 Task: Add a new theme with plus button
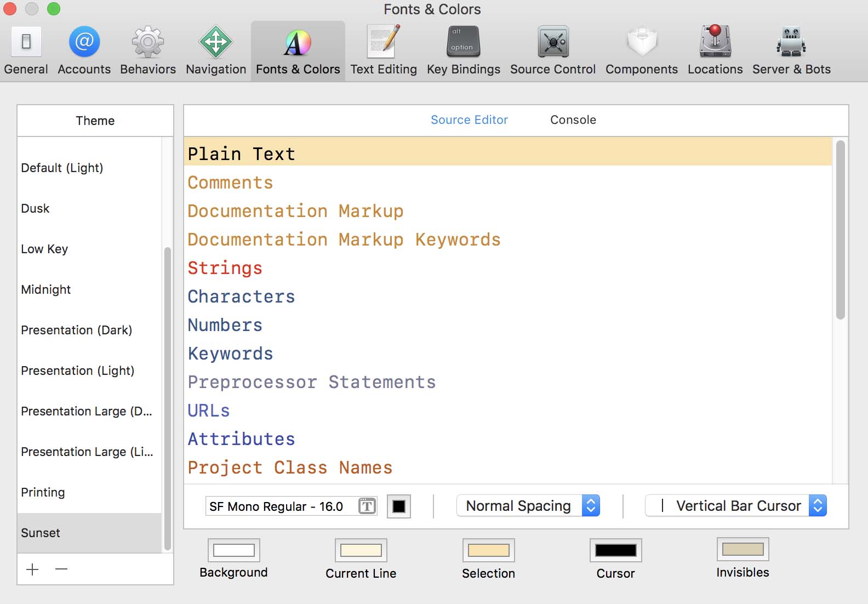tap(32, 569)
